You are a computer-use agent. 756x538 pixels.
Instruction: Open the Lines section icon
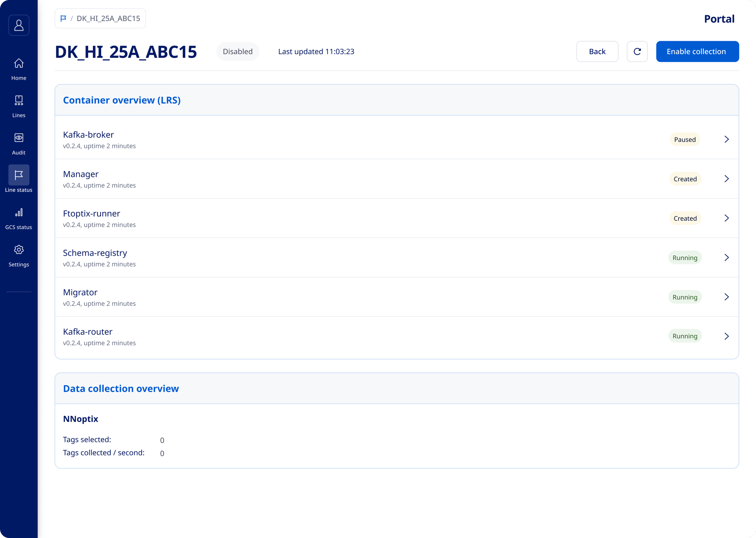(x=19, y=100)
